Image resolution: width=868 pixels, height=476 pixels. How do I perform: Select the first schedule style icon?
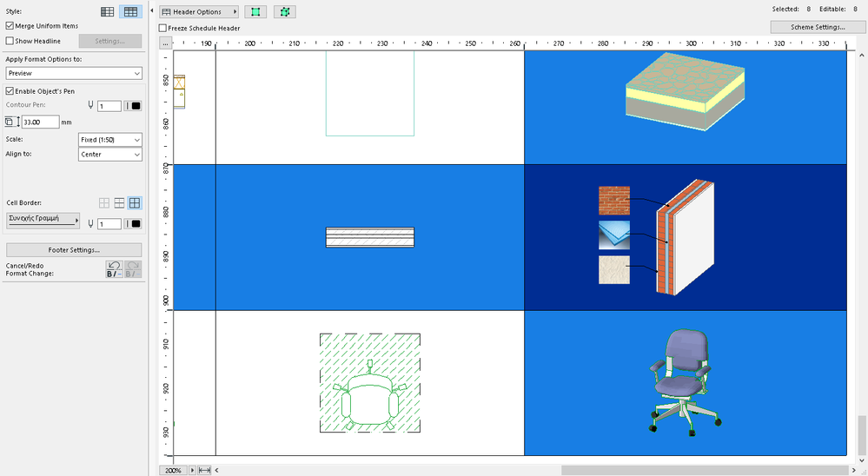pos(108,11)
